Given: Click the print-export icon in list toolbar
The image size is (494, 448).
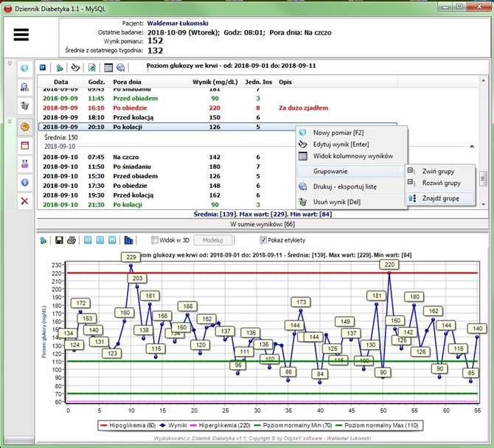Looking at the screenshot, I should [121, 67].
